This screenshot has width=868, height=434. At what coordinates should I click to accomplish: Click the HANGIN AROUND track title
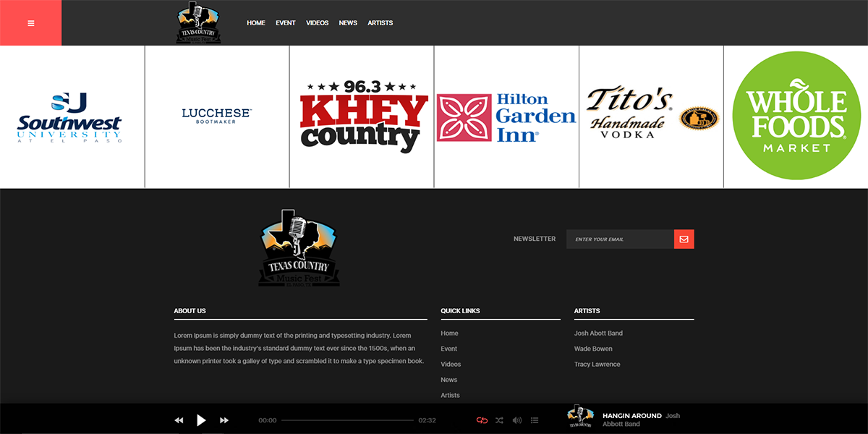click(x=632, y=416)
